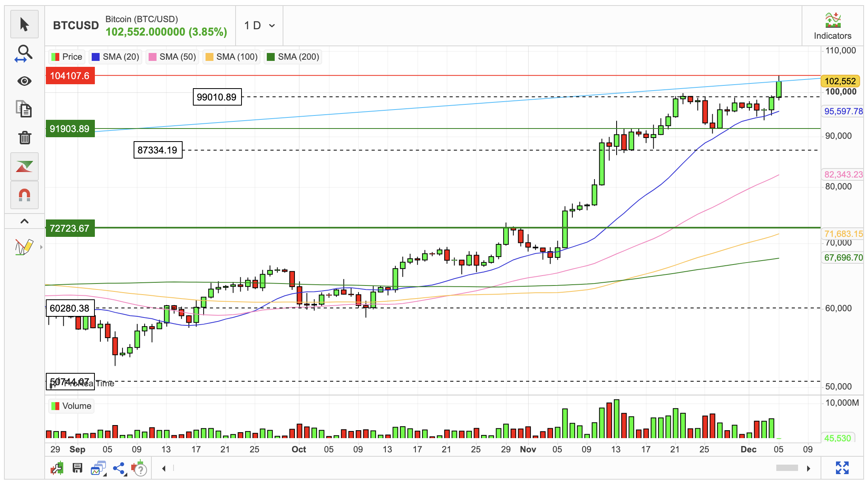This screenshot has height=484, width=868.
Task: Click the 100,000 price axis label
Action: click(x=841, y=92)
